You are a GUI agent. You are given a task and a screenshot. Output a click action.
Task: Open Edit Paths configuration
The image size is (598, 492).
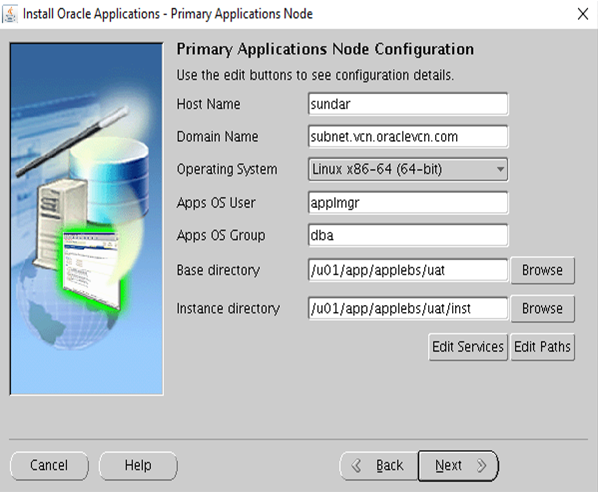542,347
